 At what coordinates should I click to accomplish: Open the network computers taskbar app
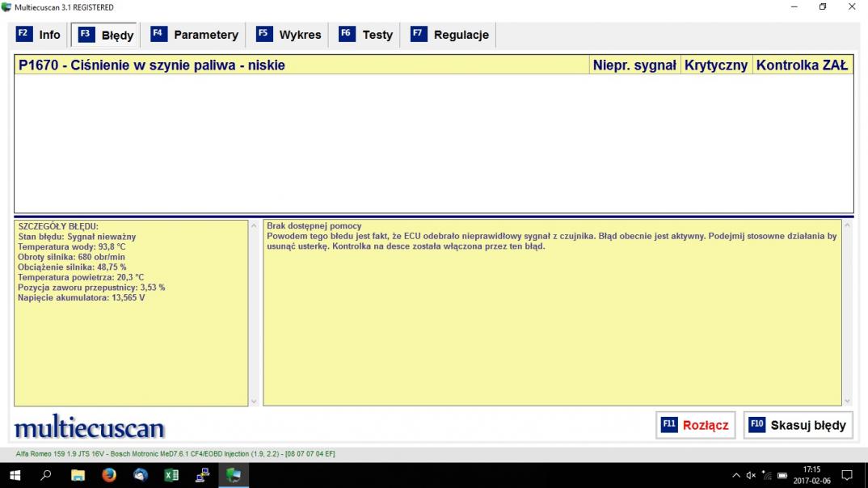(202, 475)
